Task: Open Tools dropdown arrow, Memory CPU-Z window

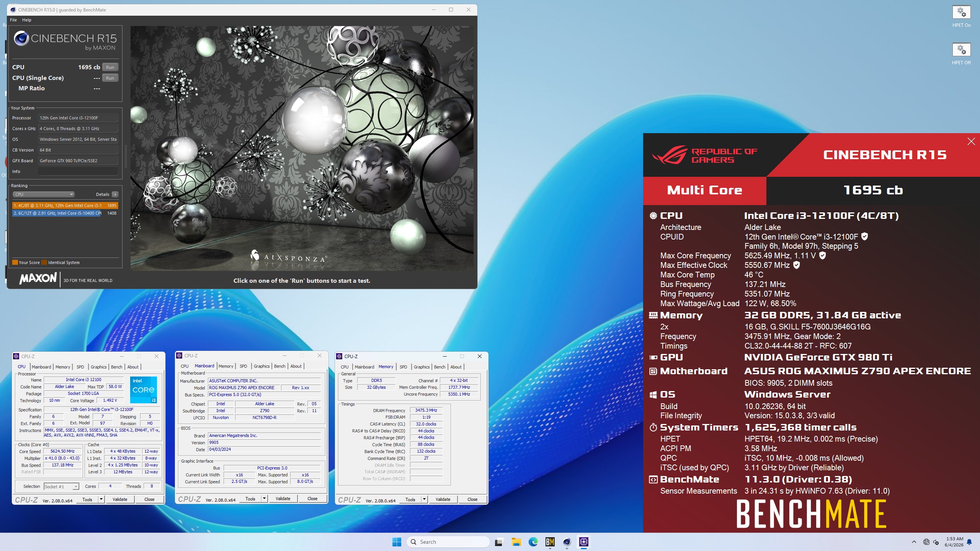Action: point(425,500)
